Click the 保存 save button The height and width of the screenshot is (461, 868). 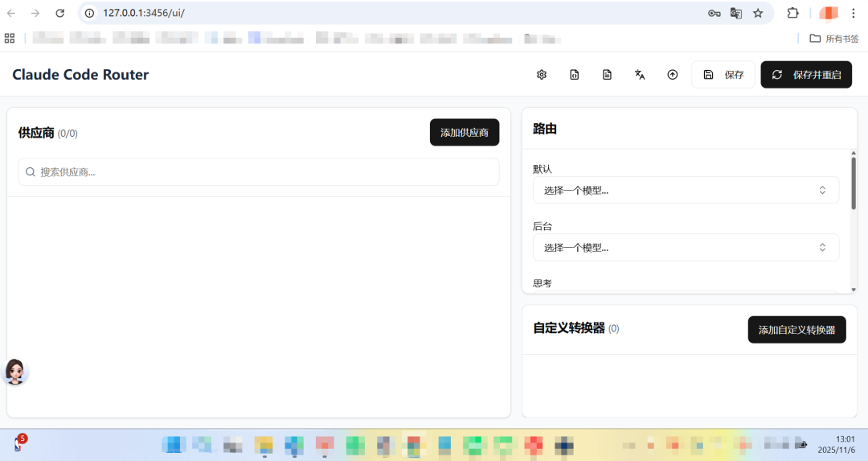point(723,75)
